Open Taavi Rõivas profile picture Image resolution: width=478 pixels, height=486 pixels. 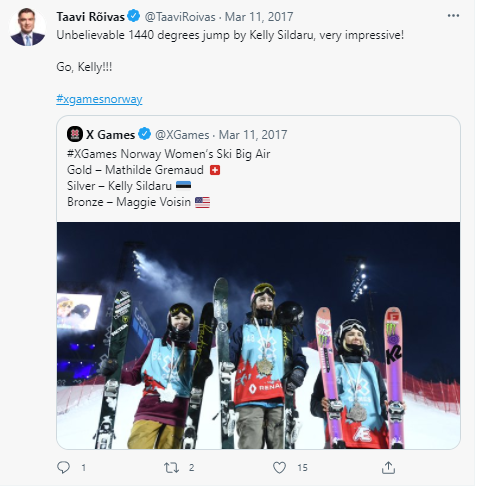[27, 27]
